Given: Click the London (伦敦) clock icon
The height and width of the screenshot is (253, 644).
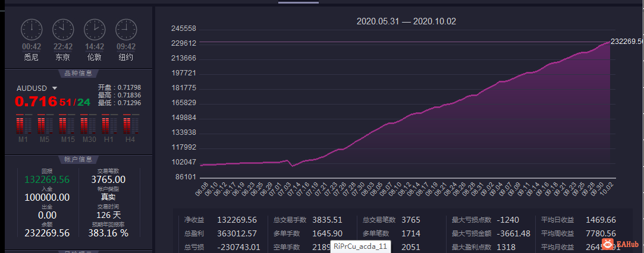Looking at the screenshot, I should [95, 30].
